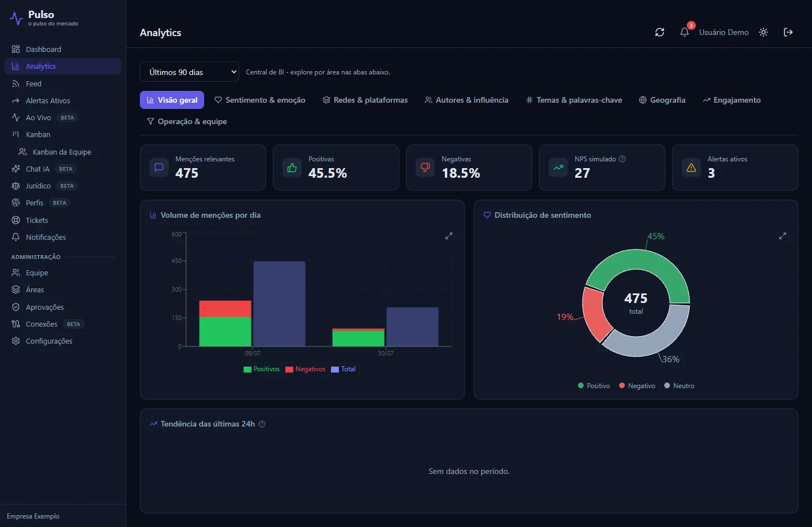Switch to Temas & palavras-chave tab

pos(573,100)
